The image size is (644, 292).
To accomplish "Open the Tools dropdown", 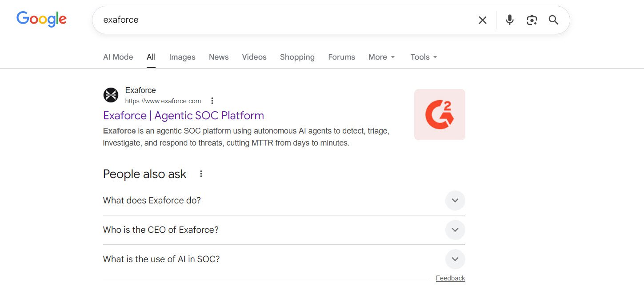I will [x=424, y=57].
